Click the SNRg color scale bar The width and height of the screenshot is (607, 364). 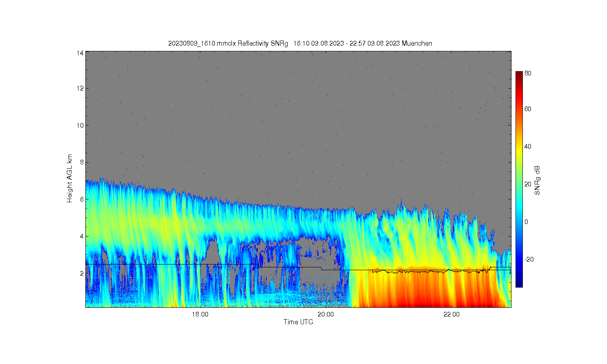519,179
